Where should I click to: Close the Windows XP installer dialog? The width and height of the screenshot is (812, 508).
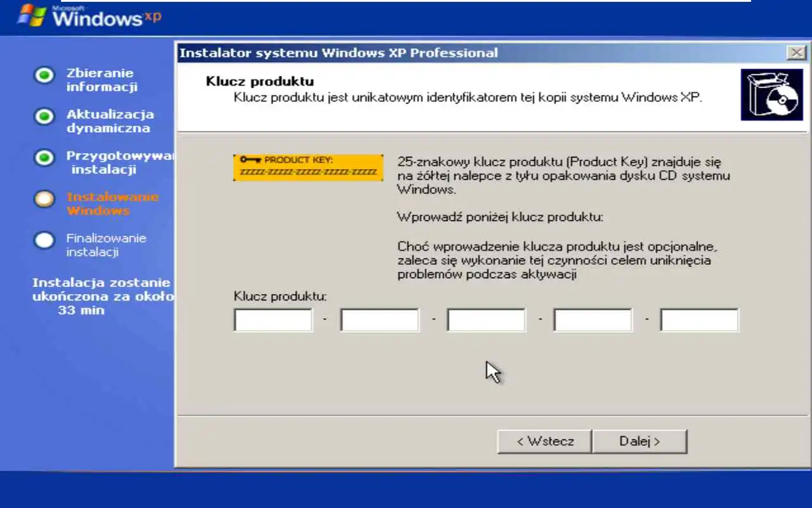[x=796, y=53]
